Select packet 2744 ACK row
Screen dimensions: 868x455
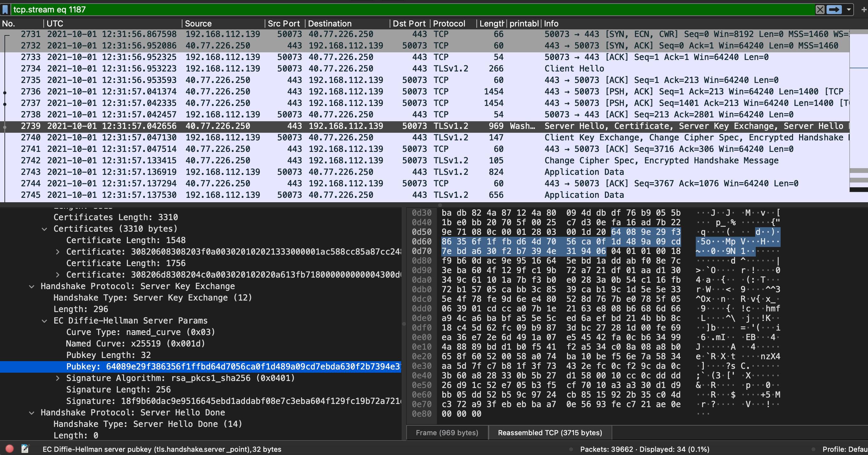[x=424, y=183]
